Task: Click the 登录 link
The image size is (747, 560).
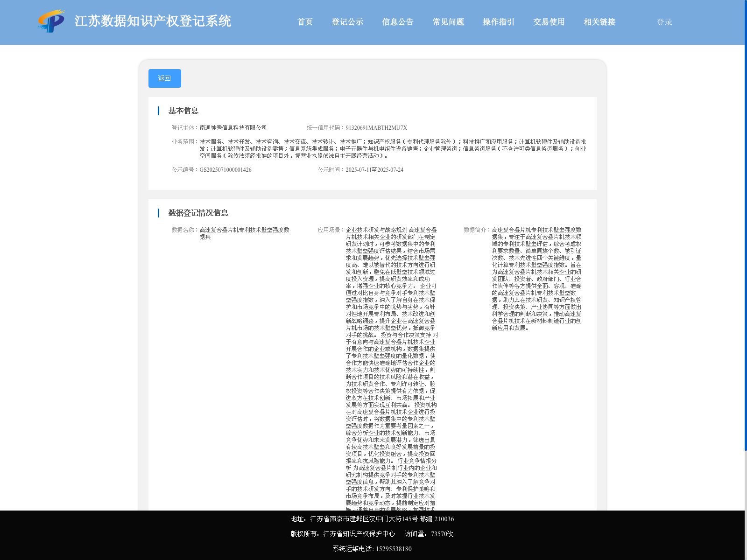Action: 664,22
